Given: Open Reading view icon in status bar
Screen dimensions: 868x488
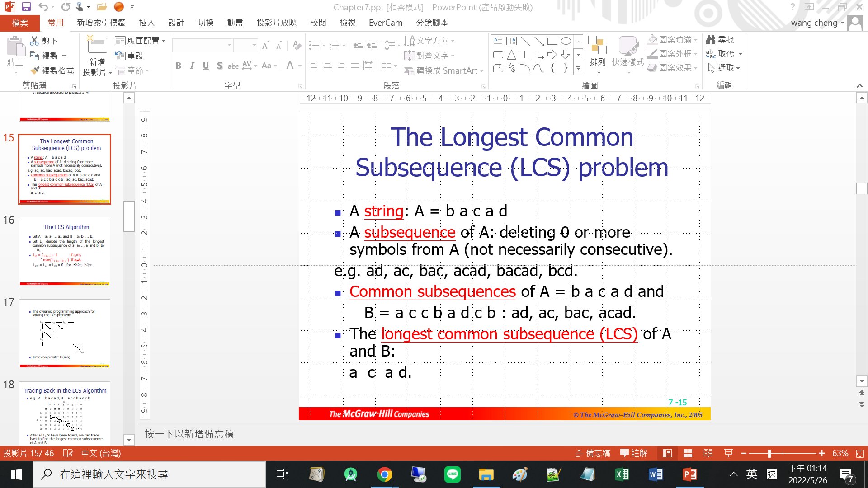Looking at the screenshot, I should coord(708,453).
